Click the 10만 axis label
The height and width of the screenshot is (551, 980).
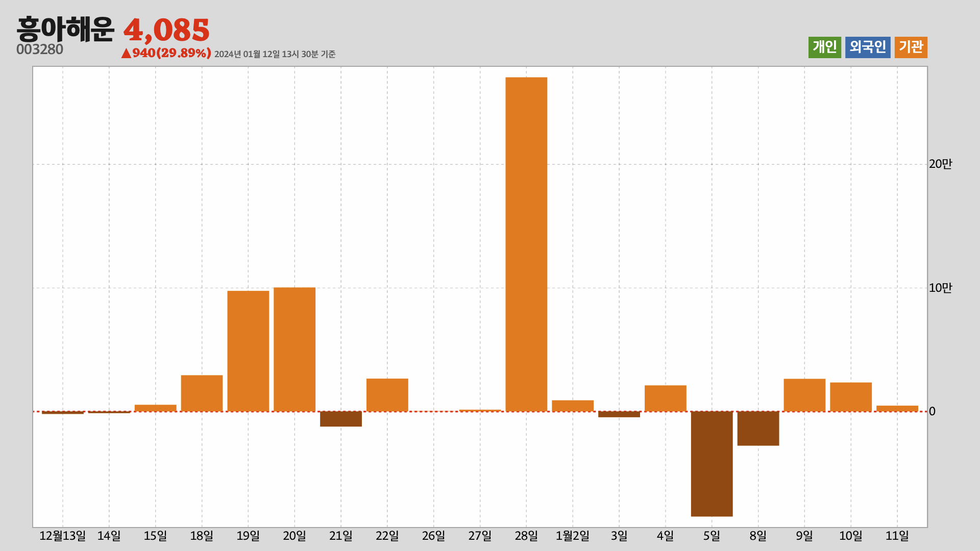940,288
